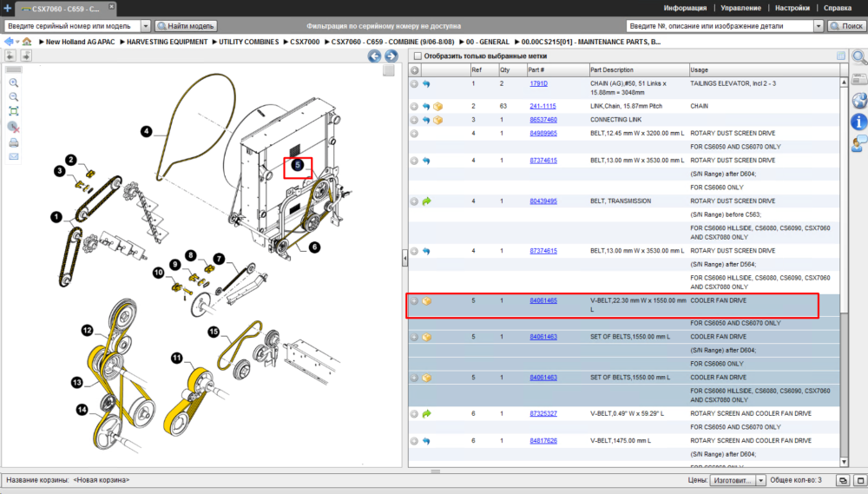Open part number link 84061465
Viewport: 868px width, 494px height.
543,300
